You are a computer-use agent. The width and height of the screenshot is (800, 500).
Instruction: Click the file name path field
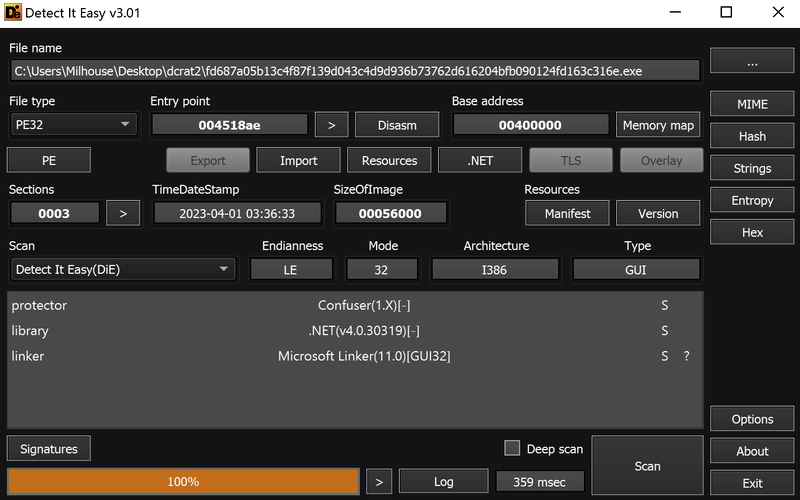[354, 70]
